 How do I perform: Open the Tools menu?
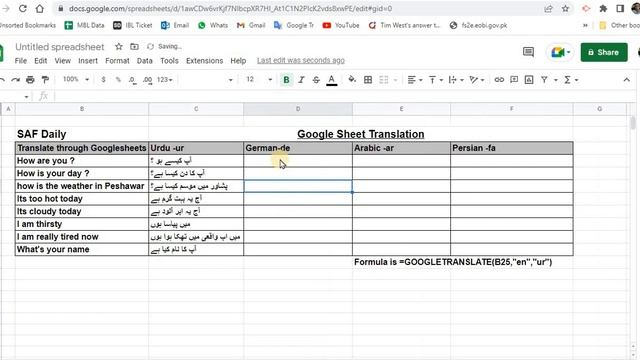(169, 61)
